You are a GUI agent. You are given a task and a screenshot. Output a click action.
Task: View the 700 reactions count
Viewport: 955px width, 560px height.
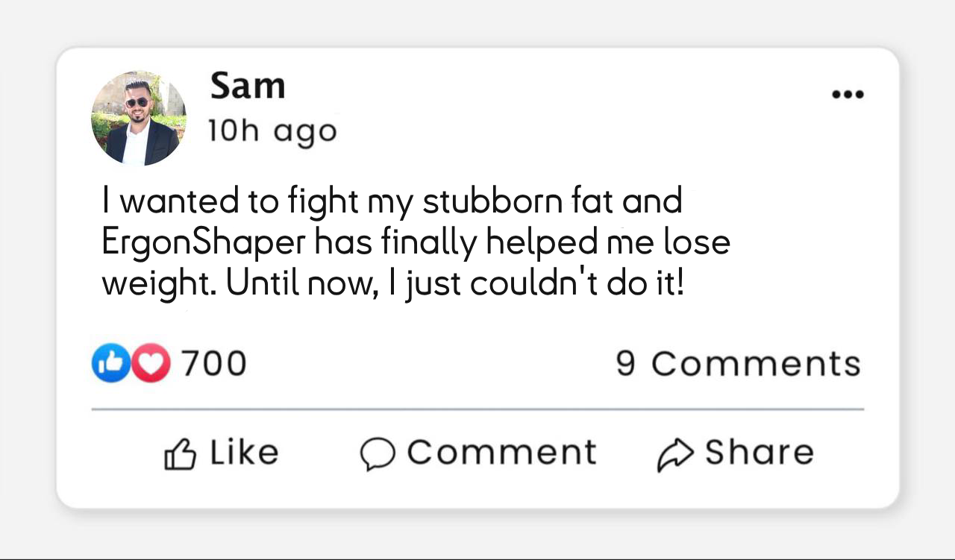[213, 364]
